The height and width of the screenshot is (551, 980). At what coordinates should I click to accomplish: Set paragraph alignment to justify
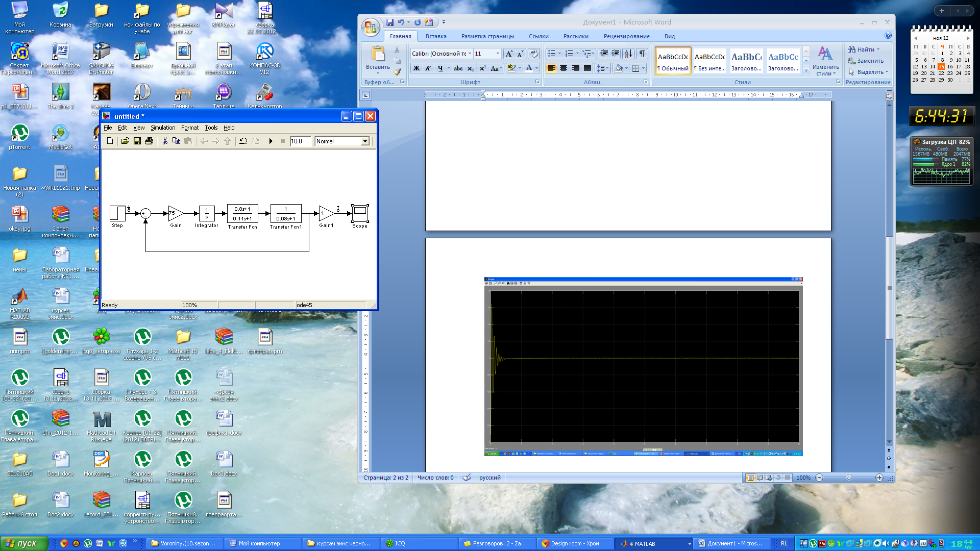[587, 68]
